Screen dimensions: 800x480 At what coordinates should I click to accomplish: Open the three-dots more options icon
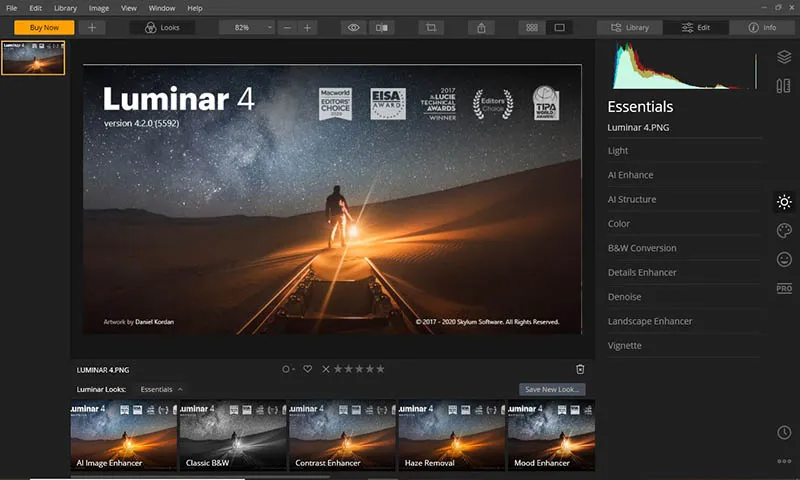[x=784, y=461]
